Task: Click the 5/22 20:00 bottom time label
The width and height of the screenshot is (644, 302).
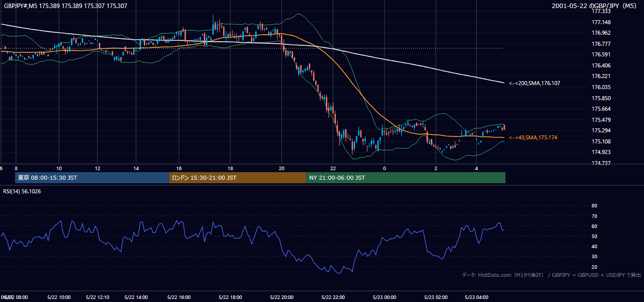Action: pos(282,297)
